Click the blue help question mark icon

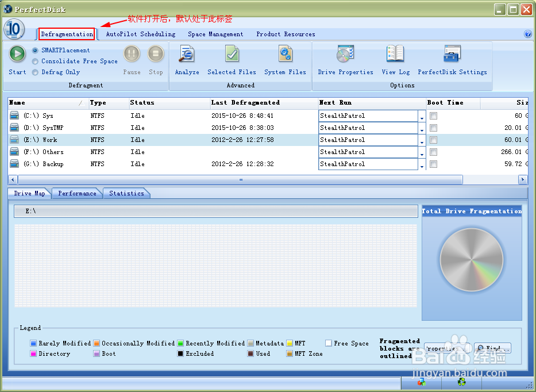528,34
